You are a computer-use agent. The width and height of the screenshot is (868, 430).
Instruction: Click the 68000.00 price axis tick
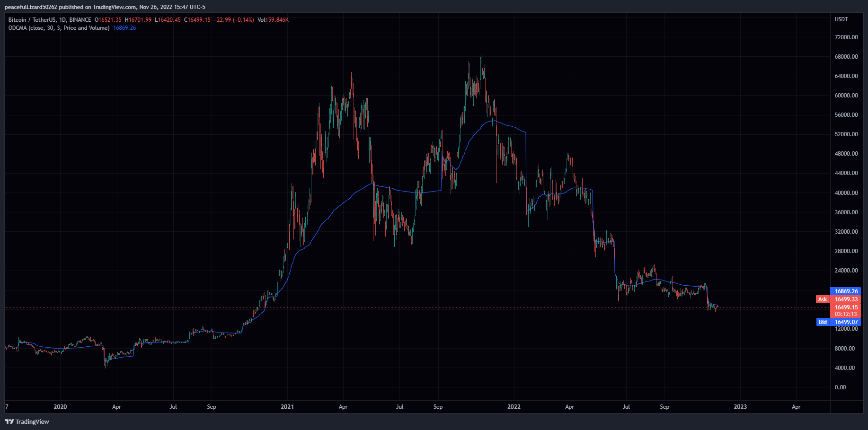click(x=846, y=57)
